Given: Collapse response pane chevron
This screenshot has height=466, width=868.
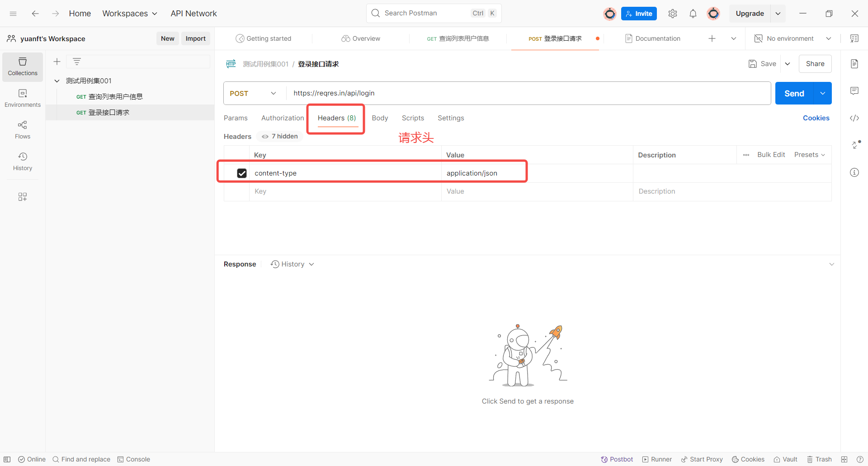Looking at the screenshot, I should click(x=831, y=264).
